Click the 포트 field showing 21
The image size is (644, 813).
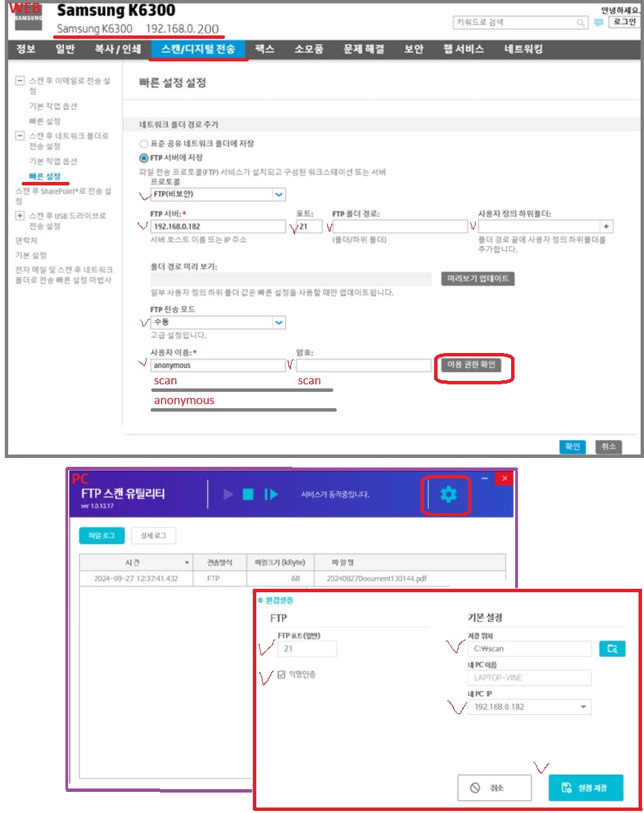(x=309, y=226)
